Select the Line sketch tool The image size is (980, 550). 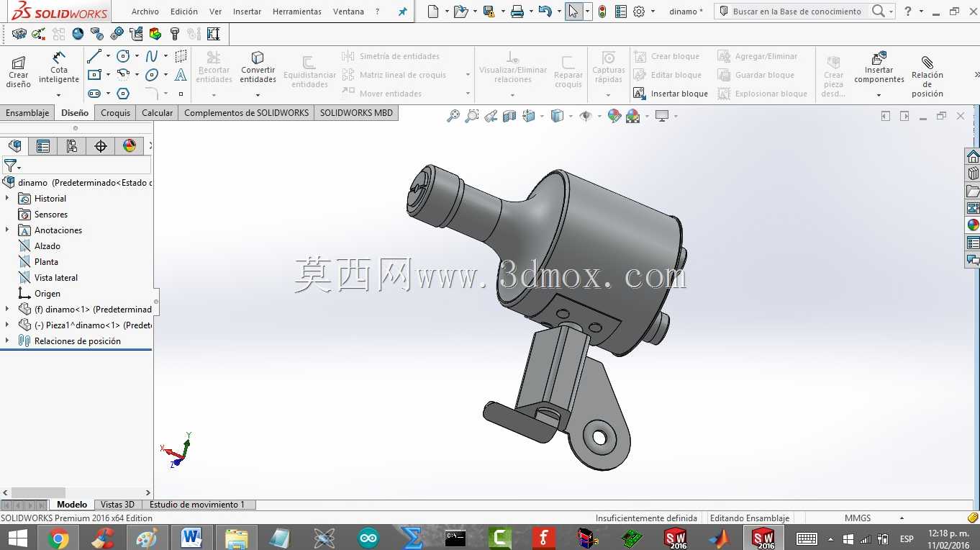pos(94,56)
